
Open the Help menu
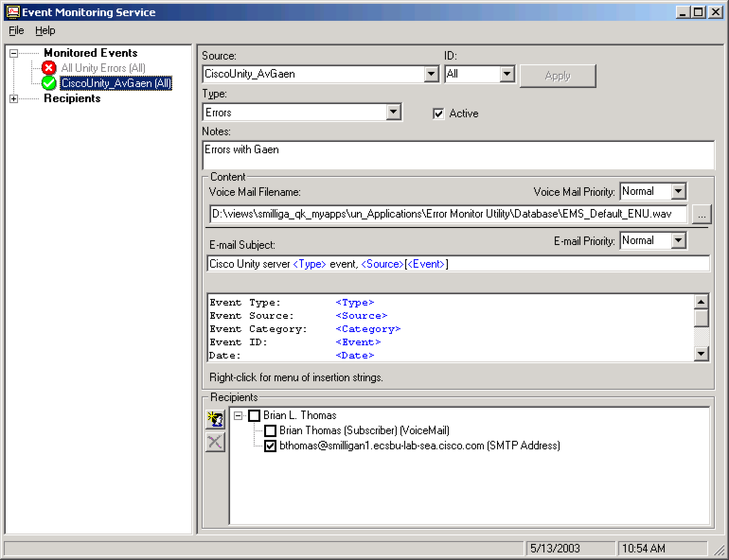pyautogui.click(x=45, y=30)
